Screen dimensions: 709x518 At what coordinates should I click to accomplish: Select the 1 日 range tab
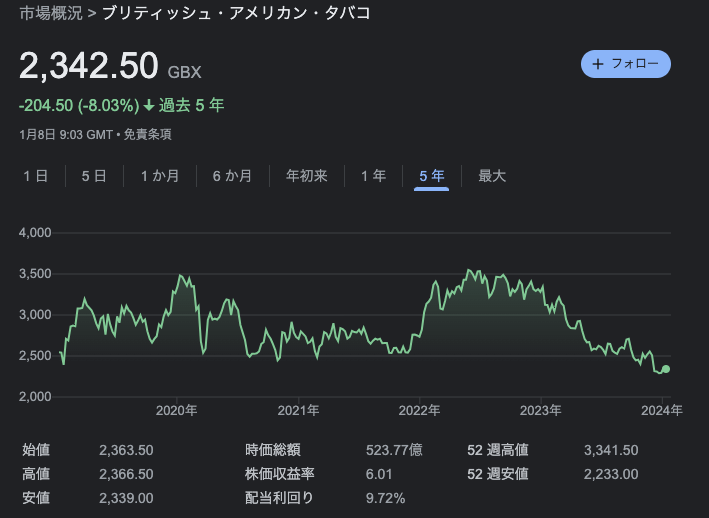tap(36, 176)
